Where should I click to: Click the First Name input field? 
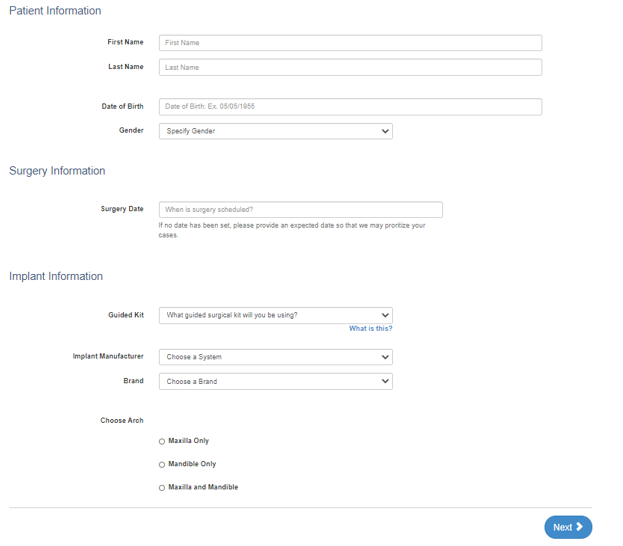click(350, 43)
